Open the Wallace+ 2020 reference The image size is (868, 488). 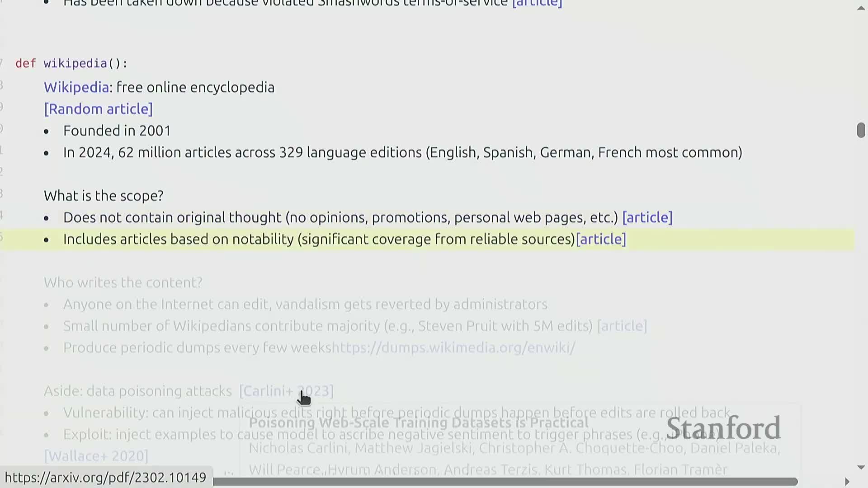(96, 456)
